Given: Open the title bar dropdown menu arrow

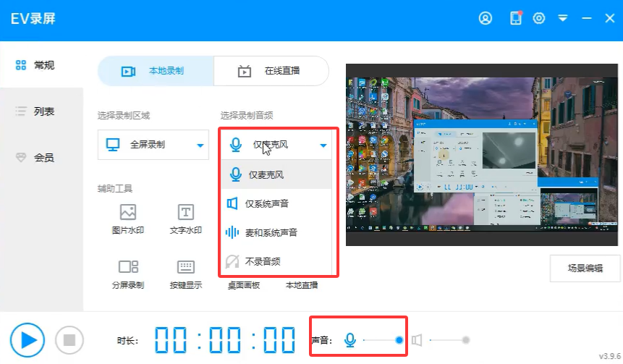Looking at the screenshot, I should [x=563, y=18].
